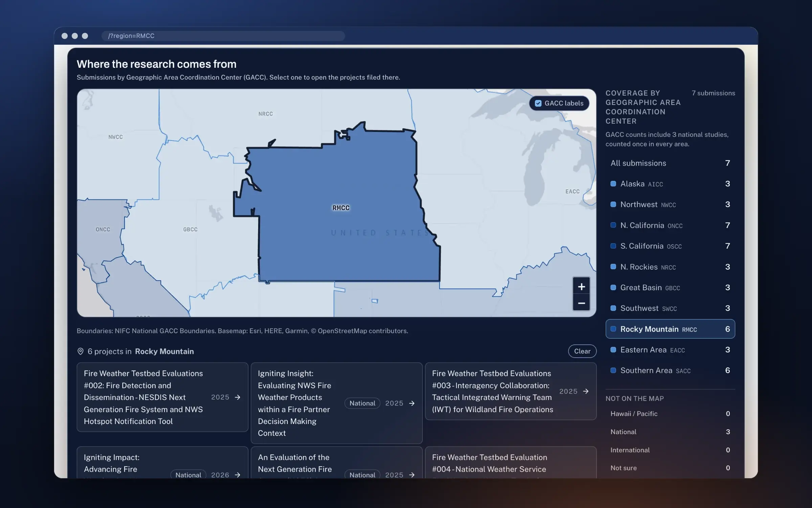Click the highlighted Rocky Mountain RMCC row

(670, 329)
